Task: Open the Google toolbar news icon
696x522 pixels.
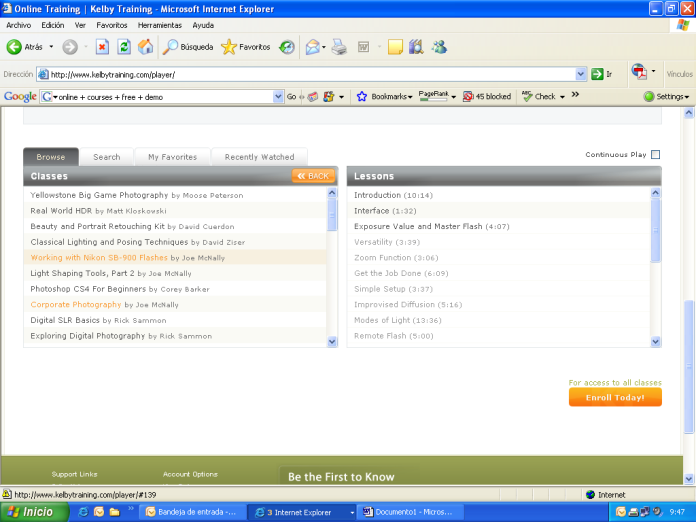Action: tap(313, 96)
